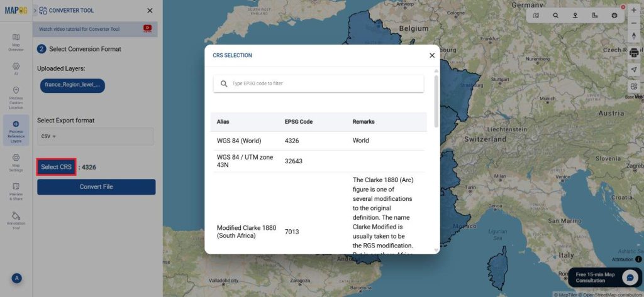The image size is (644, 297).
Task: Open the Select Export format CSV dropdown
Action: click(96, 136)
